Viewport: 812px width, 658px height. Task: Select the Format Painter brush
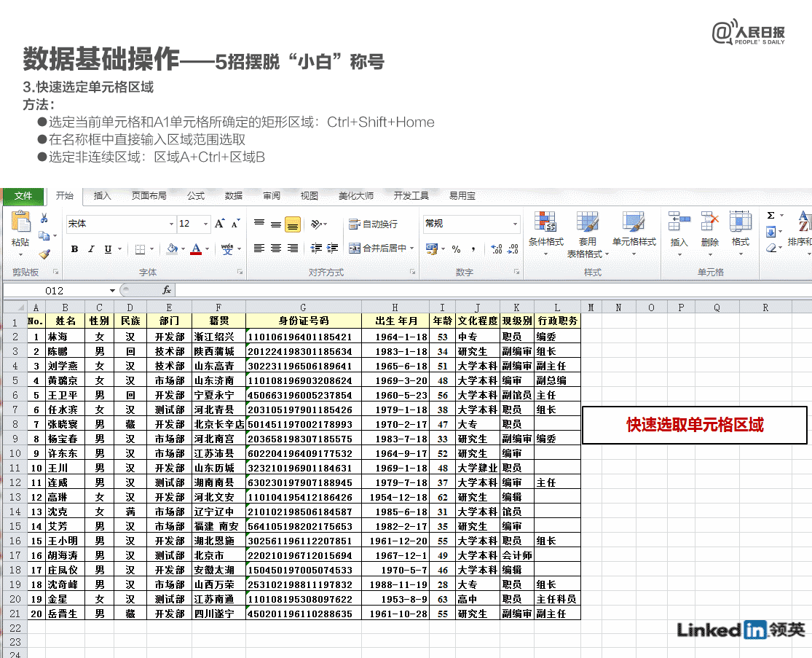point(44,254)
